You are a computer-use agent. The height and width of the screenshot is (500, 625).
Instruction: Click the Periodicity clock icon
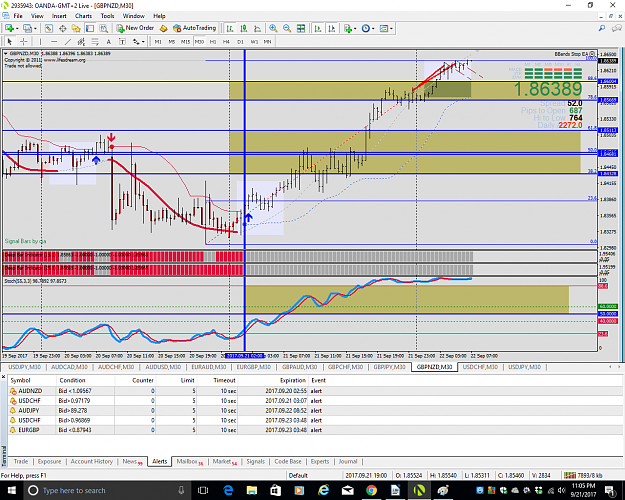tap(366, 28)
